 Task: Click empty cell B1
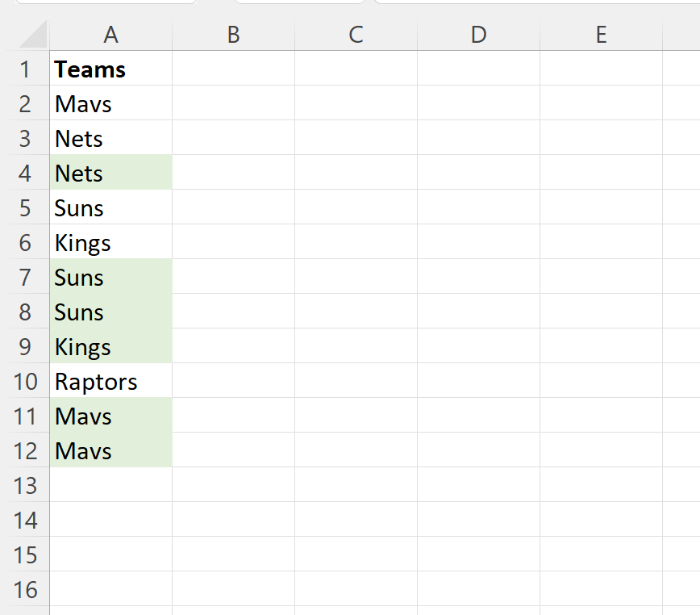(234, 69)
